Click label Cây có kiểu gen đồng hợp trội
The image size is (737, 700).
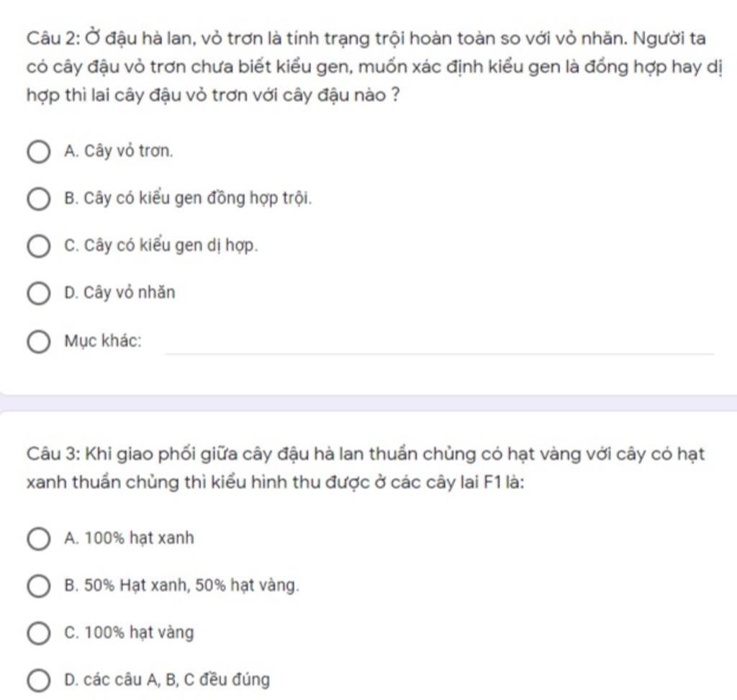coord(197,199)
